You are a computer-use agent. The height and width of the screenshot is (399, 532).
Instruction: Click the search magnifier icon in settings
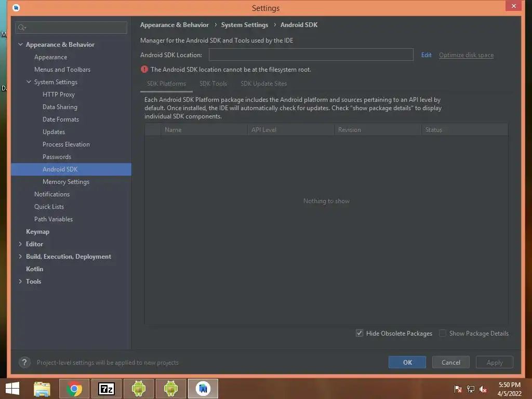click(x=22, y=28)
